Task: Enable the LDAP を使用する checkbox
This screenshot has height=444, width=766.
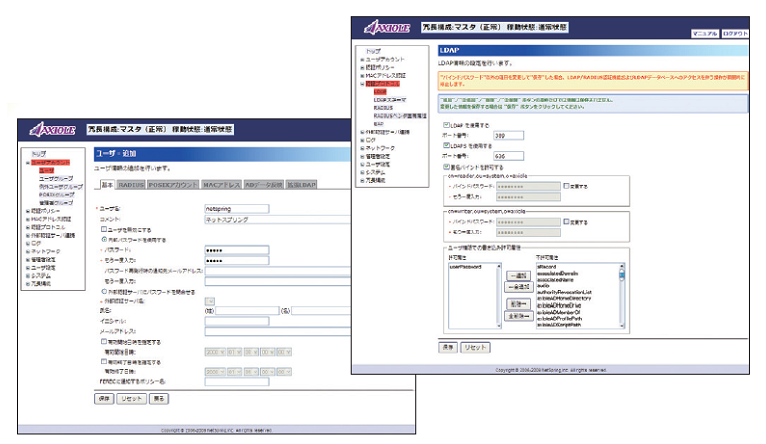Action: coord(446,124)
